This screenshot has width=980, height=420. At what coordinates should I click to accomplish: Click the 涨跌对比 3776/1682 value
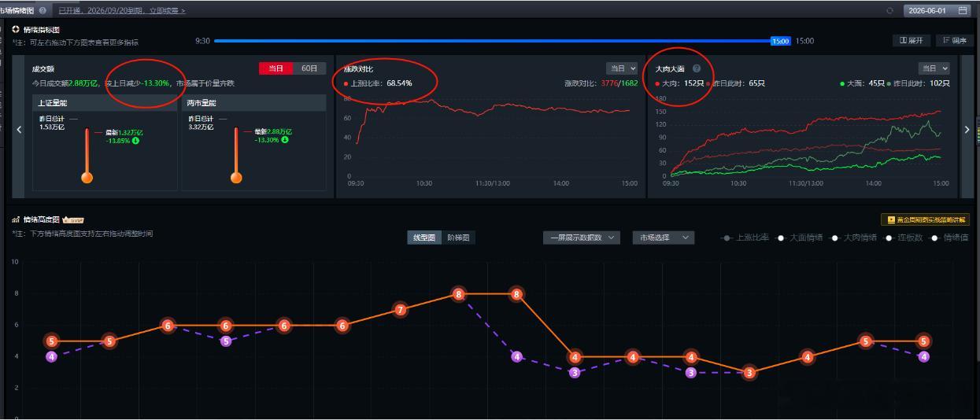click(601, 83)
